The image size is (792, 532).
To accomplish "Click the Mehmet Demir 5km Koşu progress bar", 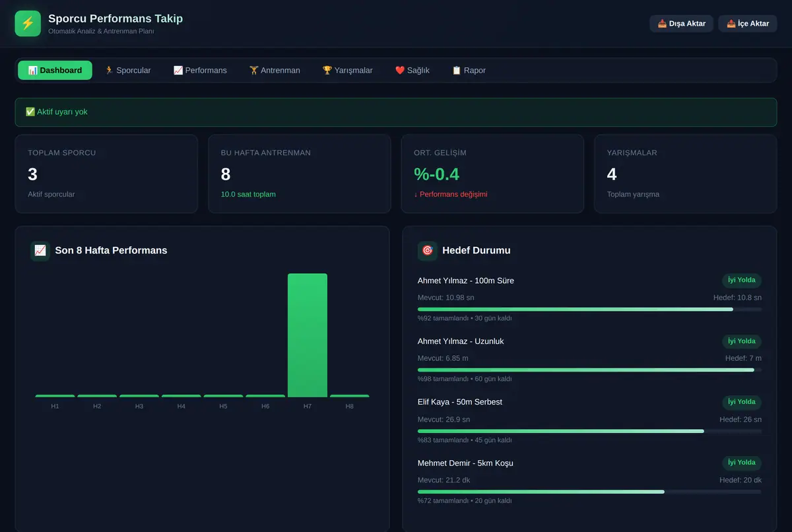I will 589,492.
